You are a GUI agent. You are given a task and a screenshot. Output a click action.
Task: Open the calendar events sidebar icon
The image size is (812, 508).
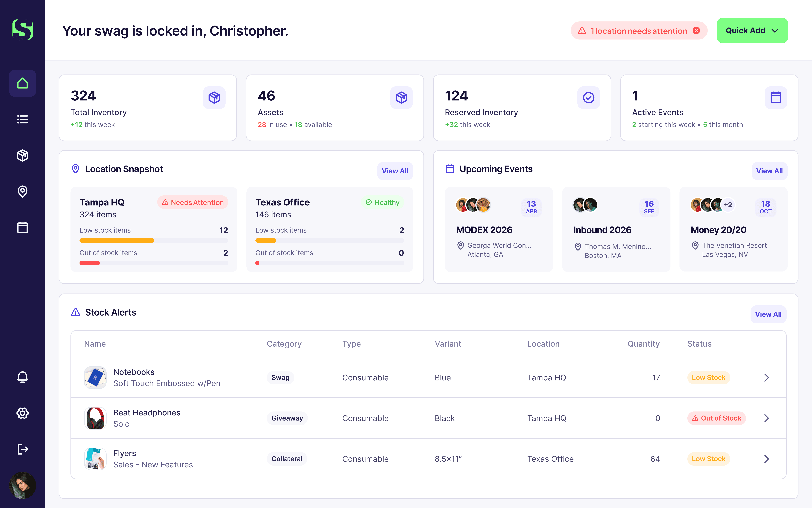coord(22,227)
